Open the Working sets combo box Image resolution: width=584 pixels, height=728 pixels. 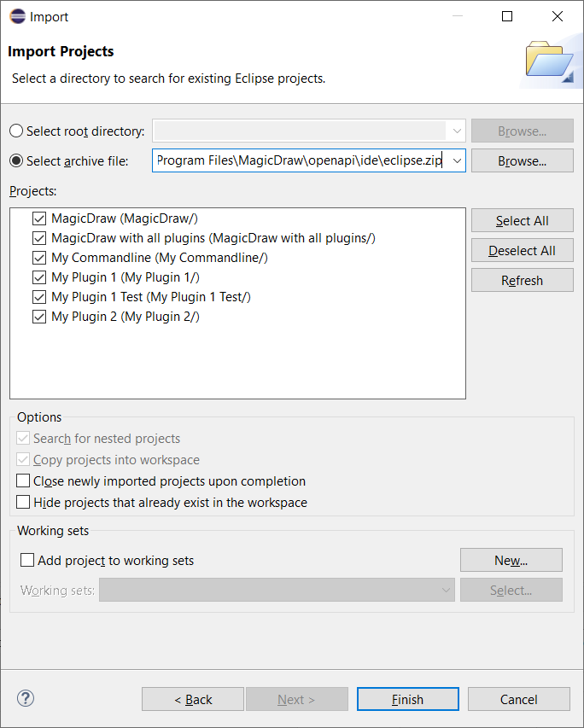point(277,590)
